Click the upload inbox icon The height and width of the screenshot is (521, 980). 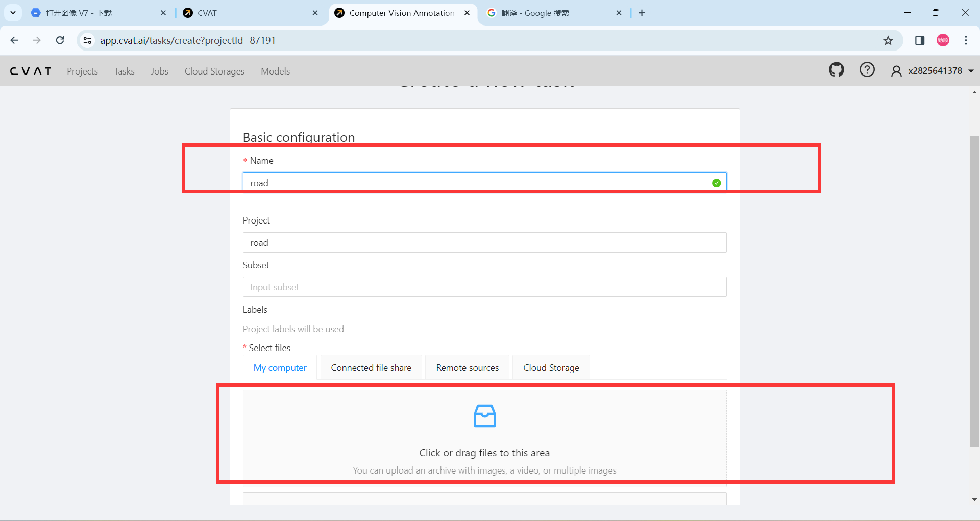[484, 416]
